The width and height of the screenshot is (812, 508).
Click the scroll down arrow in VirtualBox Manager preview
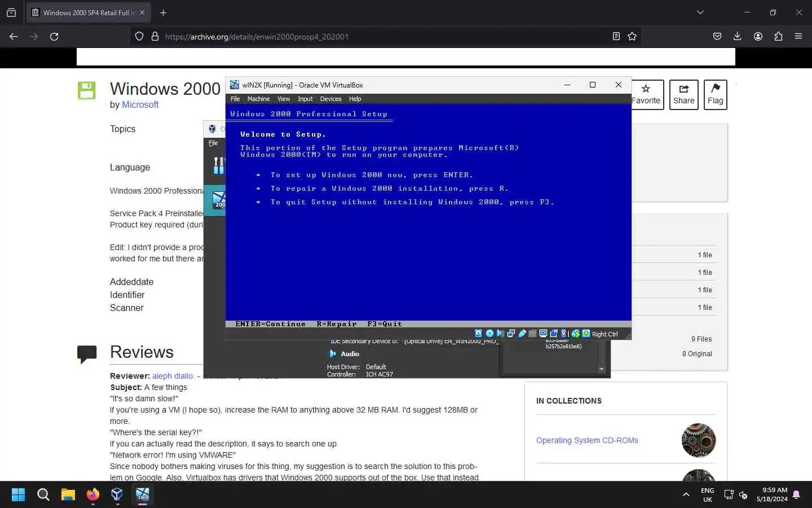coord(602,369)
